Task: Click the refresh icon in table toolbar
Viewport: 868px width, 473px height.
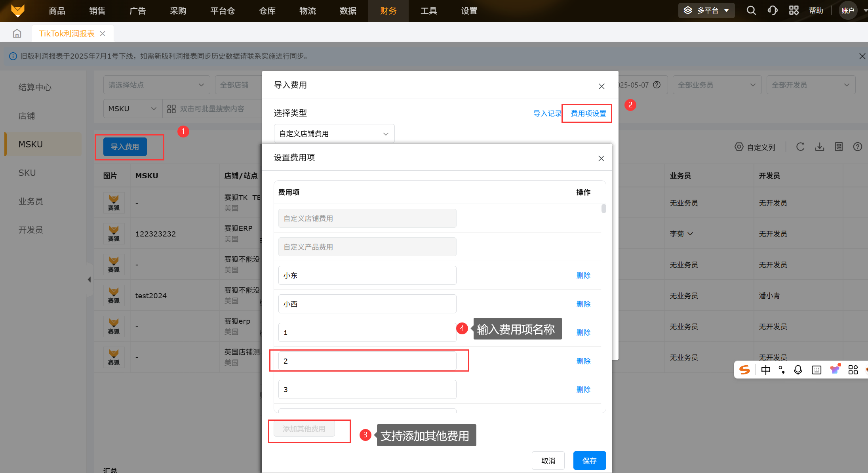Action: point(800,147)
